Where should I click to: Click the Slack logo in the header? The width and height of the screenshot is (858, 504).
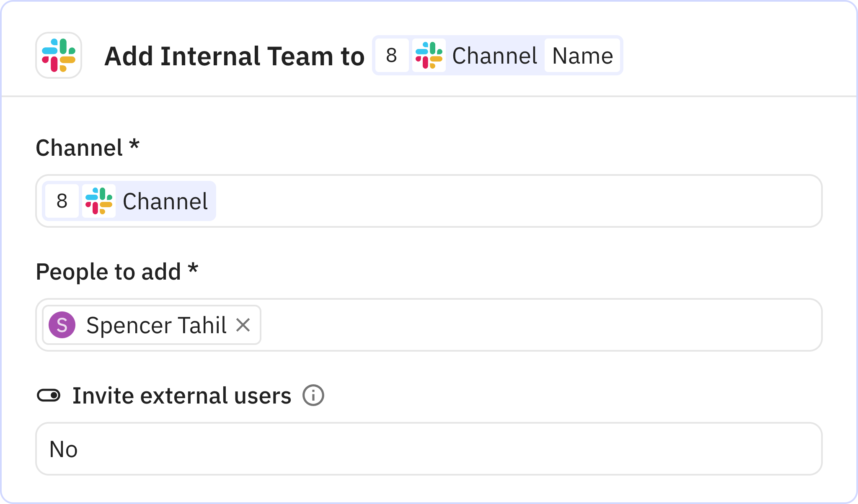[x=58, y=55]
